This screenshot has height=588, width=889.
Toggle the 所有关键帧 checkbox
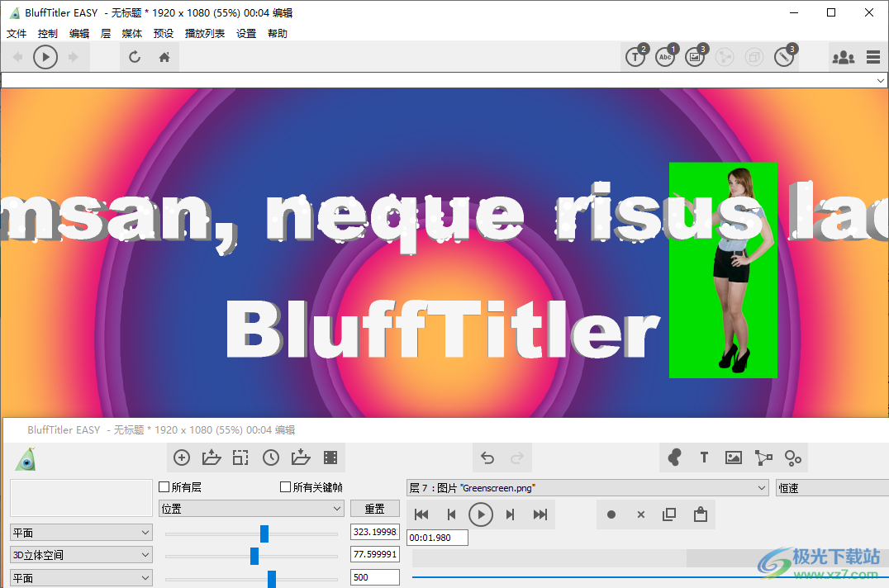point(286,486)
